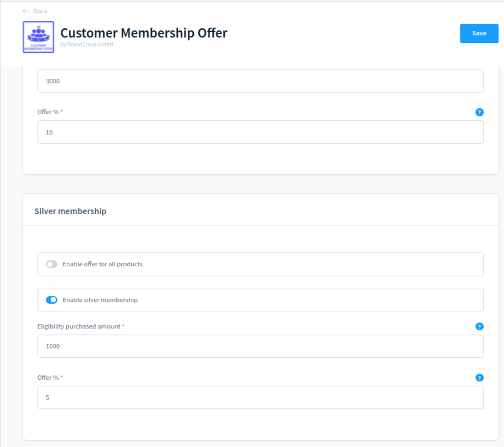Click the Customer Membership Offer title

pyautogui.click(x=144, y=33)
